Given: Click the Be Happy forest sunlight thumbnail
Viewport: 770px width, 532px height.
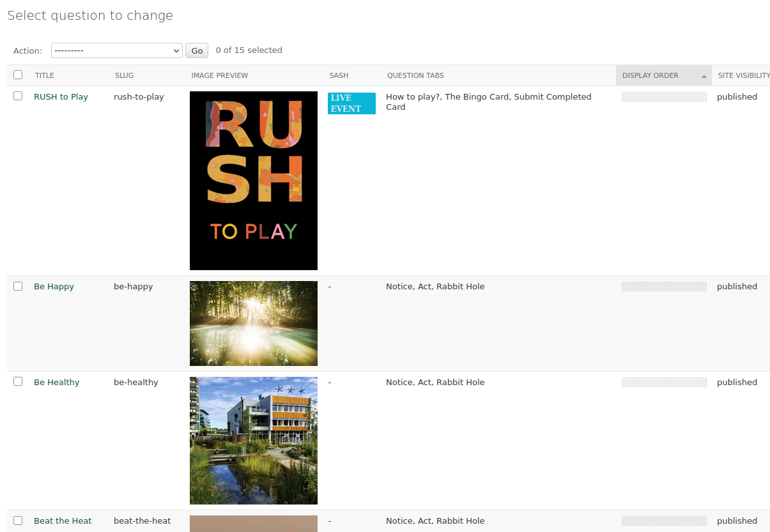Looking at the screenshot, I should (x=254, y=324).
